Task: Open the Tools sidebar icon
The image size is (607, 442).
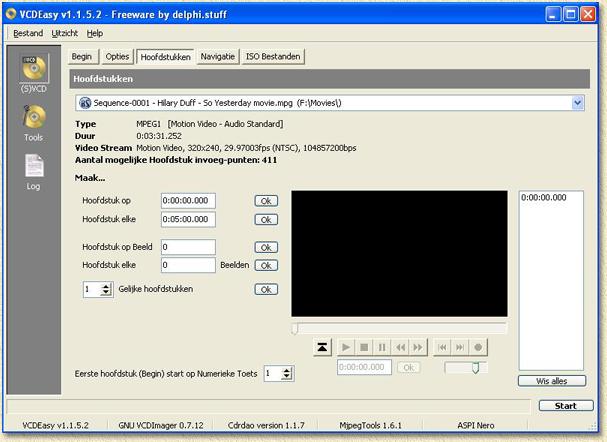Action: [34, 122]
